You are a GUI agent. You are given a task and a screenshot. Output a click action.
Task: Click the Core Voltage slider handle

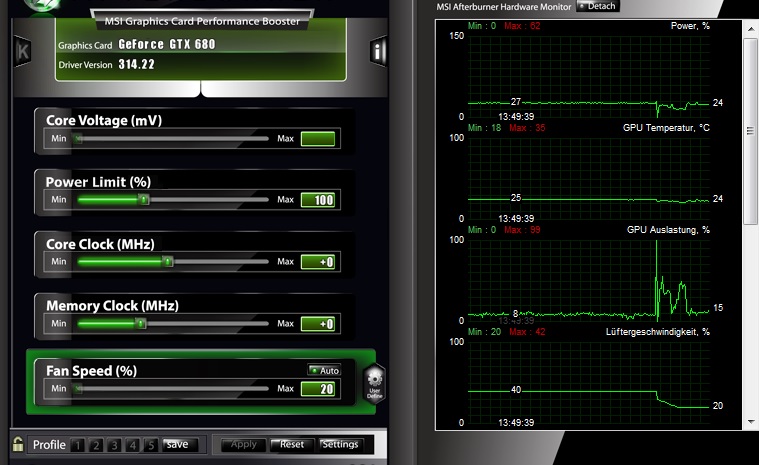[78, 139]
